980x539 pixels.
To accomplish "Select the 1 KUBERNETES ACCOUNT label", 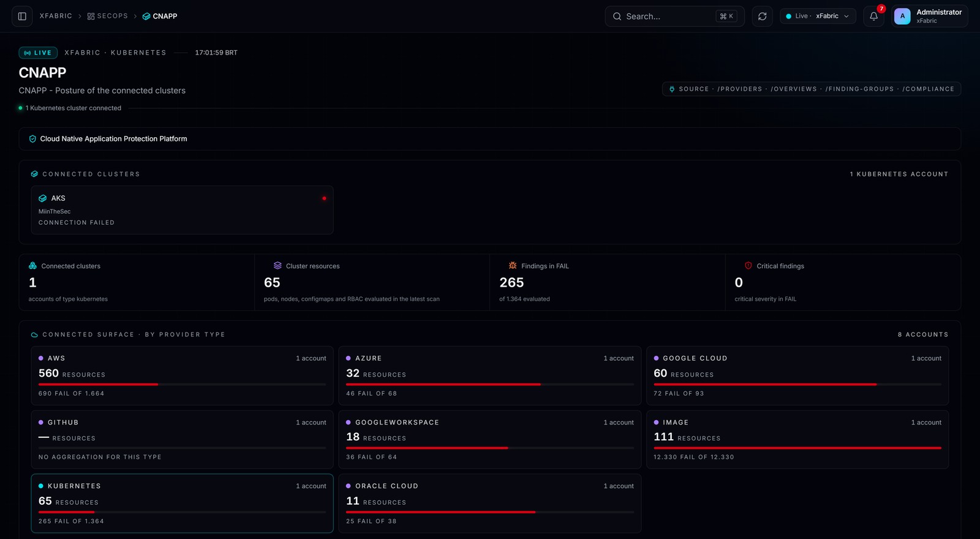I will tap(899, 175).
